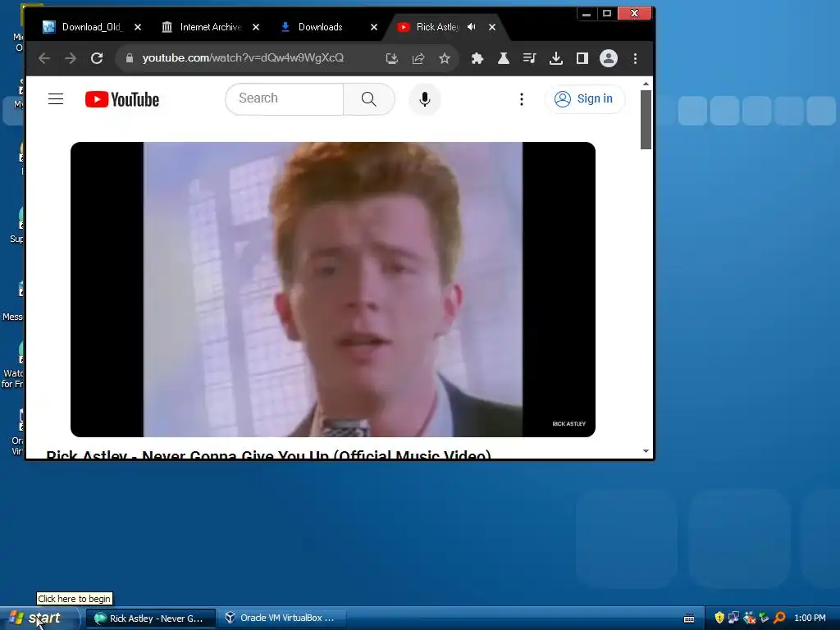
Task: Run search with the magnifier button
Action: click(368, 98)
